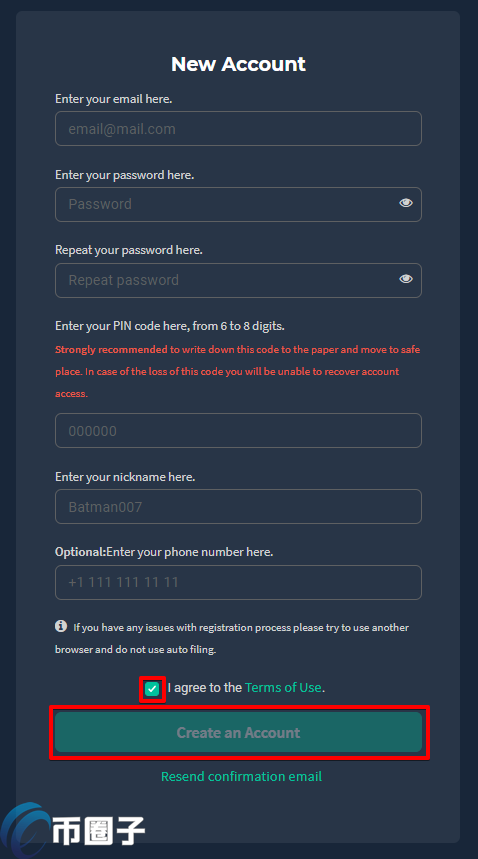Click the "Enter your email here." label
This screenshot has width=478, height=859.
tap(114, 99)
